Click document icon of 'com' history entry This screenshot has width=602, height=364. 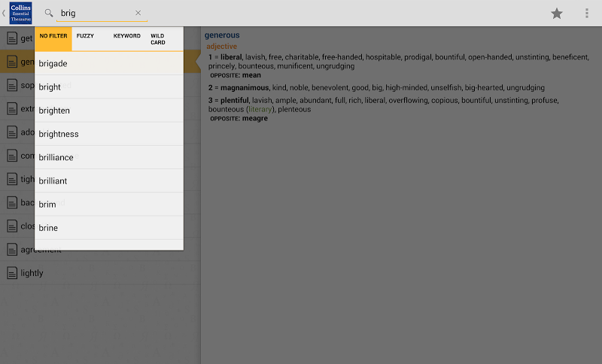point(12,156)
